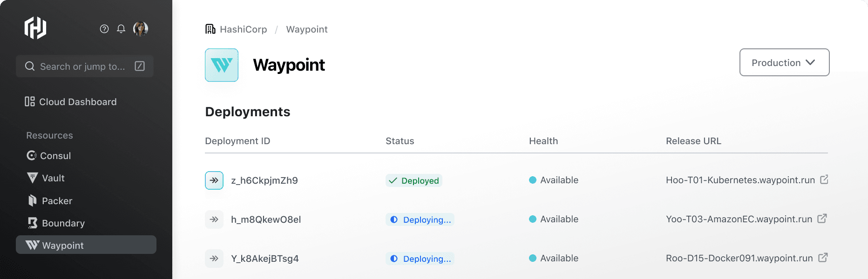Click the HashiCorp logo in sidebar
This screenshot has height=279, width=868.
point(35,28)
